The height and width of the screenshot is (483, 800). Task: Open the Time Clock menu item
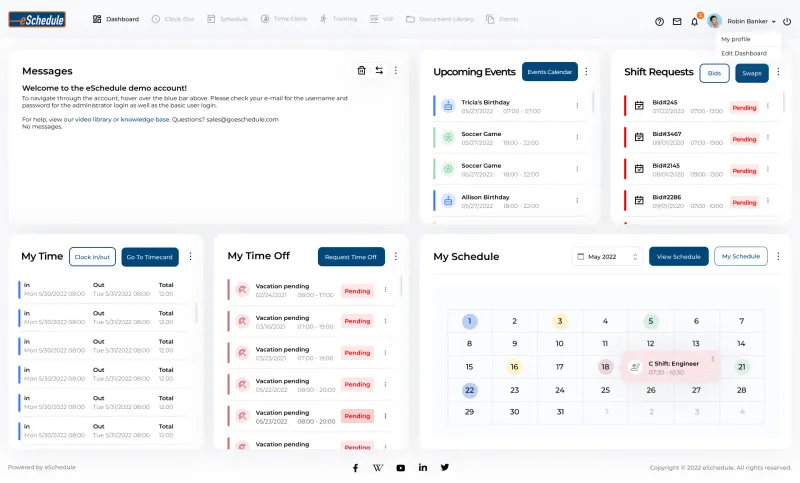click(283, 19)
